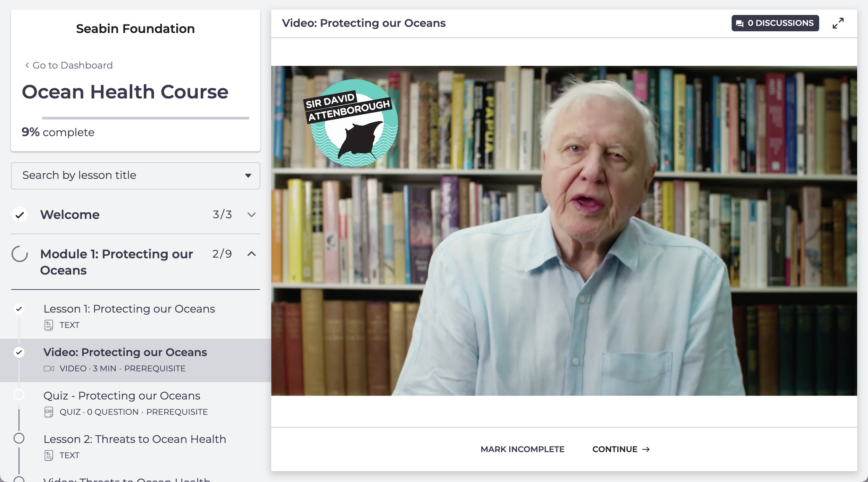Click VIDEO · 3 MIN · PREREQUISITE label
Viewport: 868px width, 482px height.
click(x=123, y=369)
